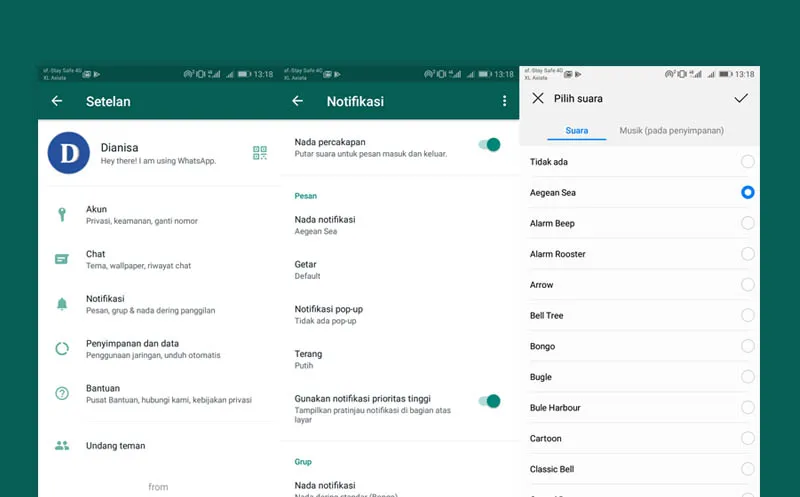The width and height of the screenshot is (800, 497).
Task: Switch to the Musik (pada penyimpanan) tab
Action: click(671, 131)
